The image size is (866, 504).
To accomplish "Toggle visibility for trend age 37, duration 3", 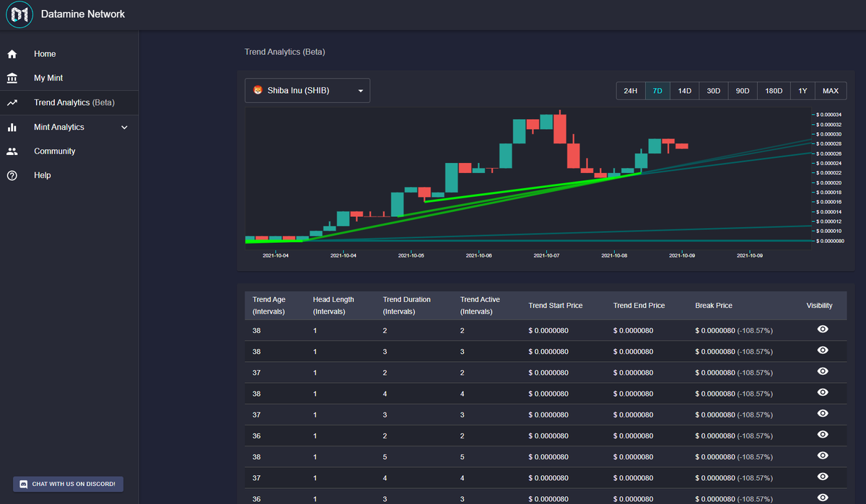I will click(822, 414).
